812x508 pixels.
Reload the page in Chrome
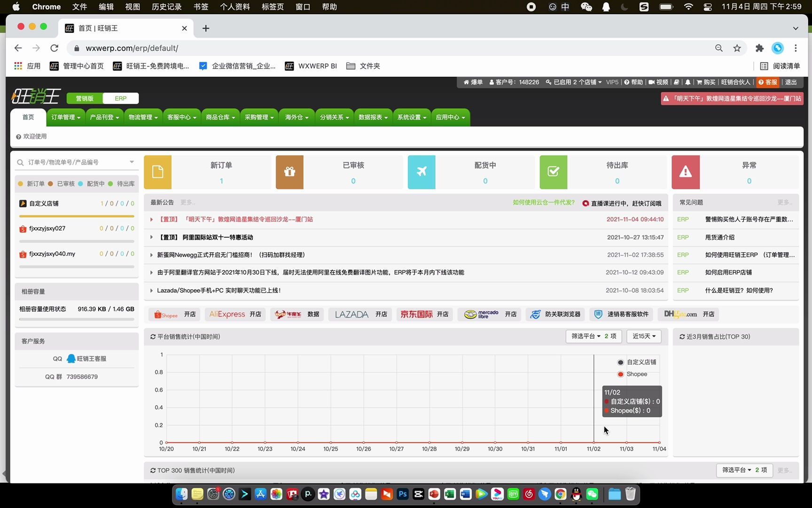pyautogui.click(x=55, y=48)
